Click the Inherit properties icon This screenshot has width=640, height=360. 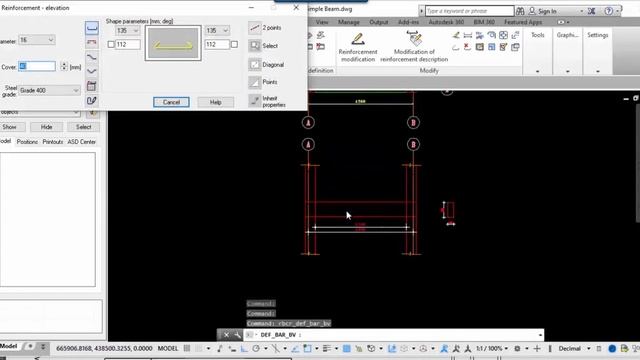[255, 101]
